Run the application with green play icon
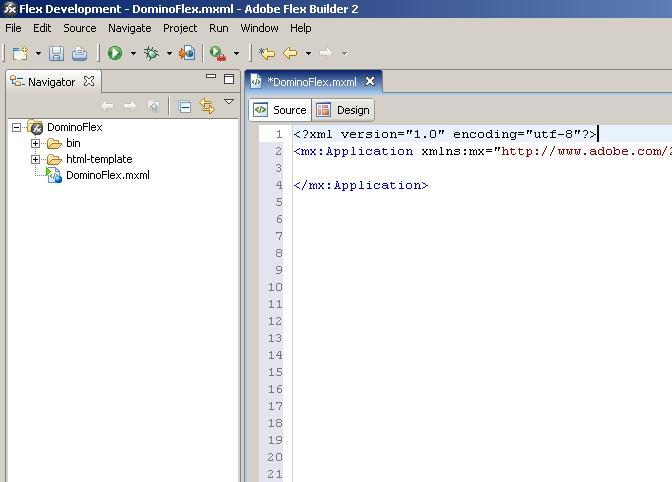Viewport: 672px width, 482px height. click(x=115, y=53)
